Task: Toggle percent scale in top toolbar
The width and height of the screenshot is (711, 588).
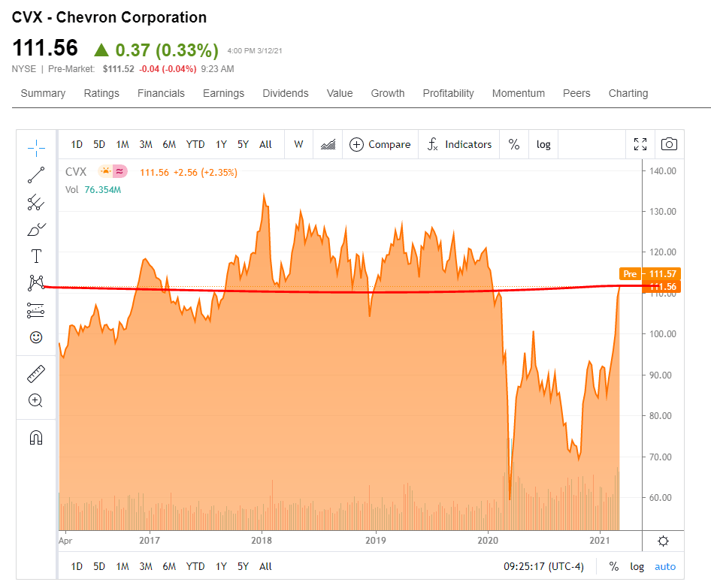Action: [x=514, y=144]
